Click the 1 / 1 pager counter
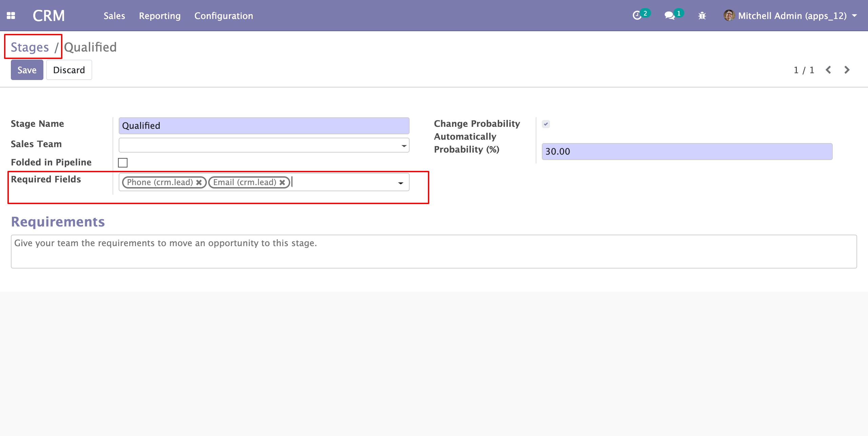Image resolution: width=868 pixels, height=436 pixels. 804,70
